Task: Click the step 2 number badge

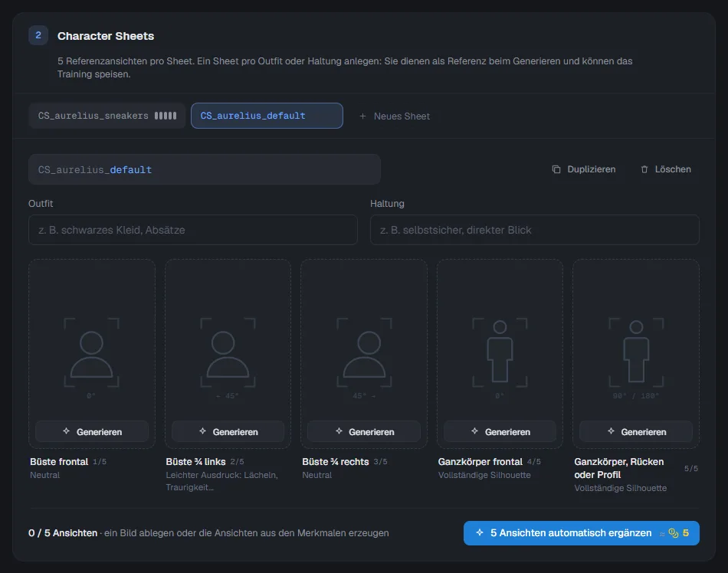Action: (38, 35)
